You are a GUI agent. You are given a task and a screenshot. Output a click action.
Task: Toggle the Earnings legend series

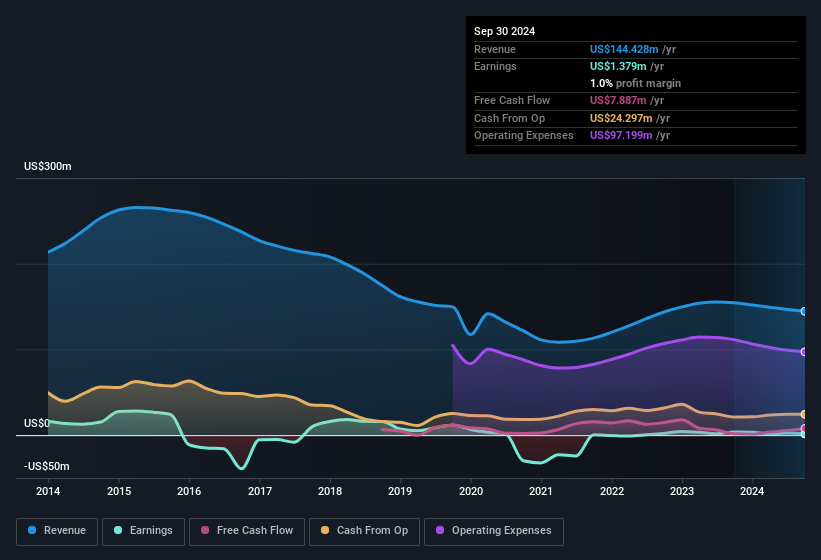pyautogui.click(x=143, y=530)
